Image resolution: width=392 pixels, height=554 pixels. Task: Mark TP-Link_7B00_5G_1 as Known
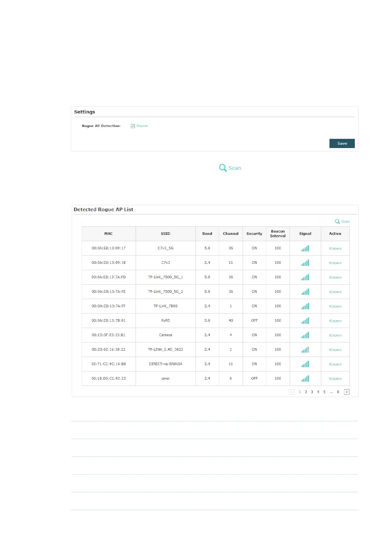click(335, 277)
